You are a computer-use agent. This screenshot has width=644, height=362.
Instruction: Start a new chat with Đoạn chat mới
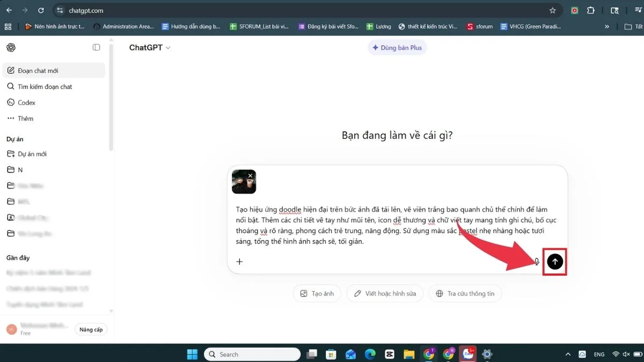[54, 70]
